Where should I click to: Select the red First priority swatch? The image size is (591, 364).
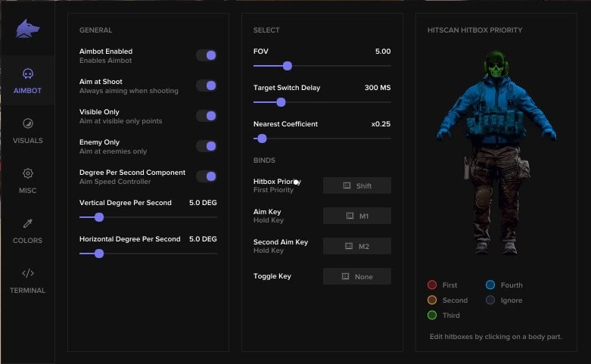click(x=432, y=285)
